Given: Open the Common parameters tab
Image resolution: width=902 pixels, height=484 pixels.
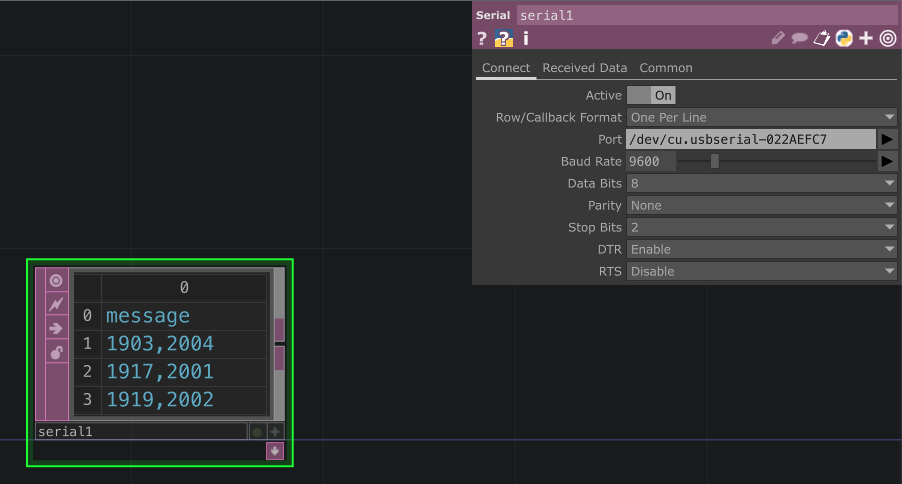Looking at the screenshot, I should tap(666, 68).
